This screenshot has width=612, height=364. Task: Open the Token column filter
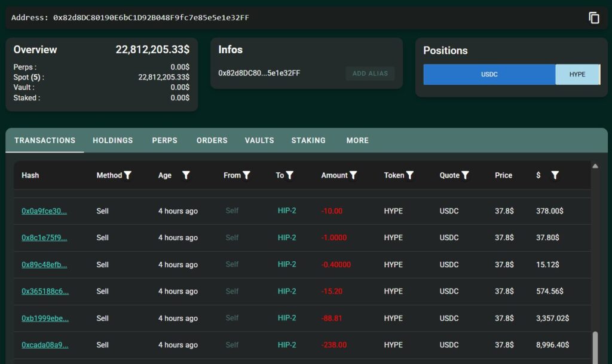[409, 175]
